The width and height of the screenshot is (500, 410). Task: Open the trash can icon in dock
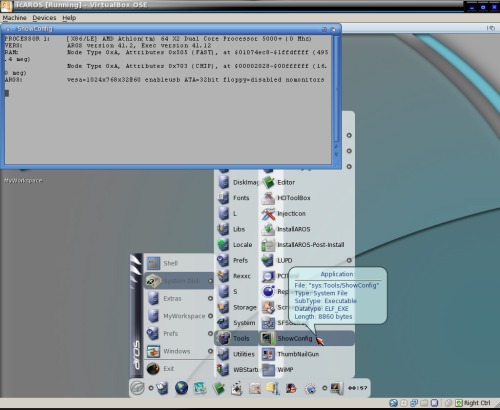(x=162, y=388)
